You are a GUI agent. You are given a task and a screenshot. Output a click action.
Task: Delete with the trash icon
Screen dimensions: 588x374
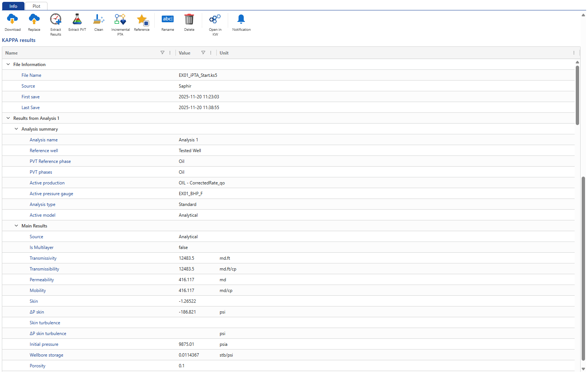pos(189,19)
